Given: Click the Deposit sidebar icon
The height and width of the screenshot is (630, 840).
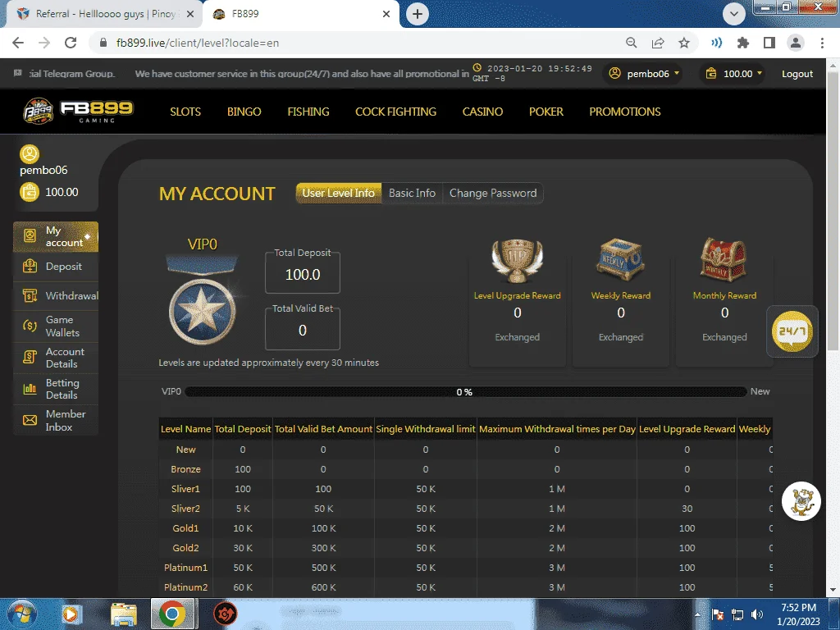Looking at the screenshot, I should coord(30,267).
